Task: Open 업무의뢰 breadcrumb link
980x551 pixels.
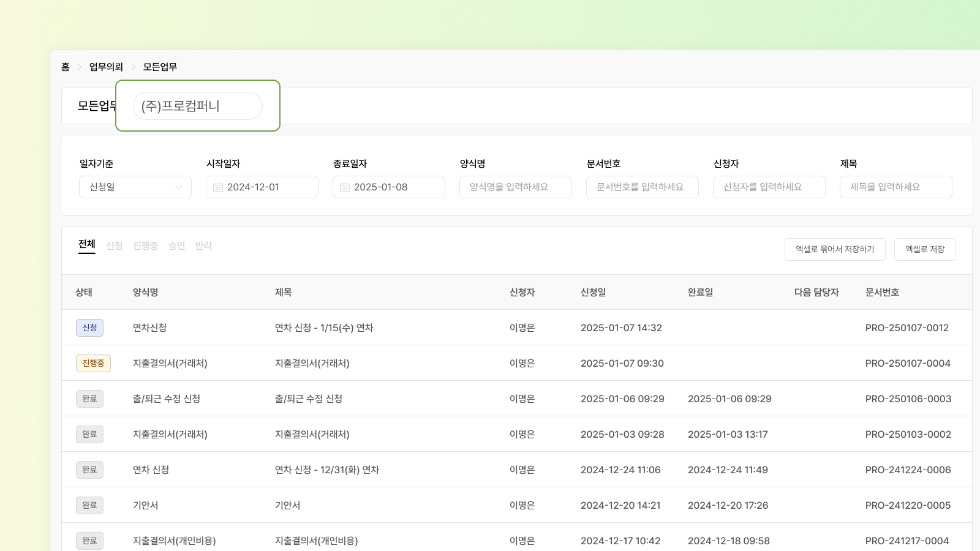Action: pos(106,67)
